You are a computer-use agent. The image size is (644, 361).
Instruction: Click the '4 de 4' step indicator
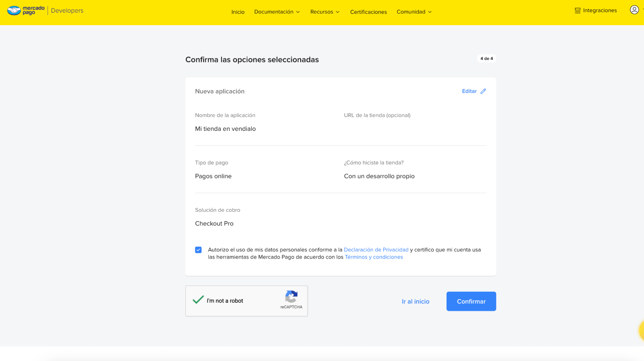click(x=486, y=58)
